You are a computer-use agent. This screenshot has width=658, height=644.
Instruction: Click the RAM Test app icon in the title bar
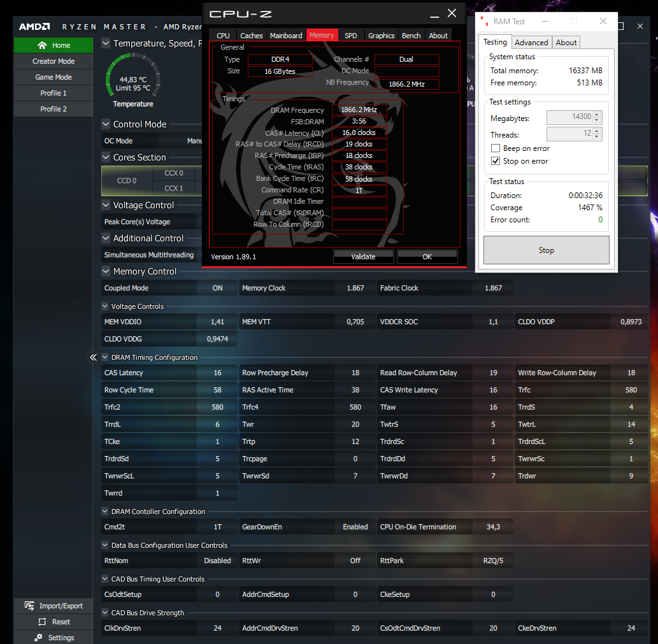point(484,21)
